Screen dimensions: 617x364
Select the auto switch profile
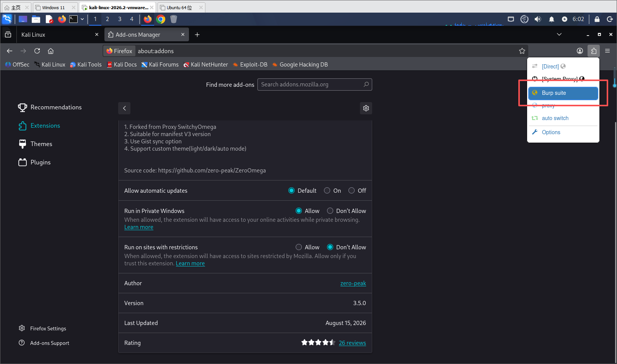pos(563,118)
